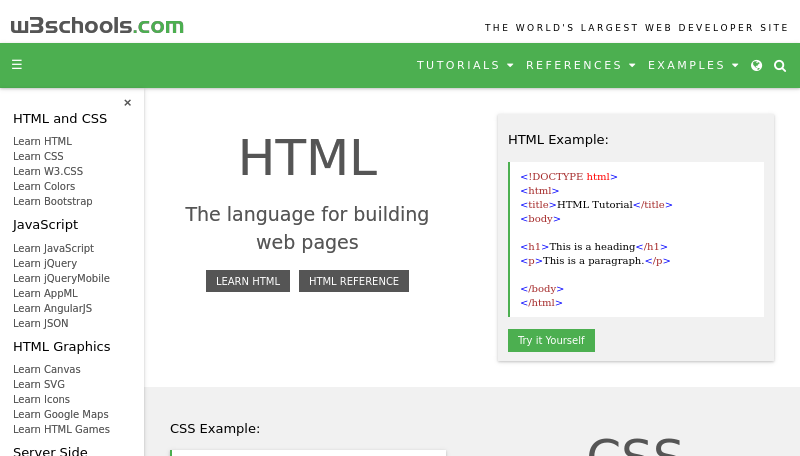Click 'The language for building web pages' text
The image size is (800, 456).
pyautogui.click(x=307, y=228)
